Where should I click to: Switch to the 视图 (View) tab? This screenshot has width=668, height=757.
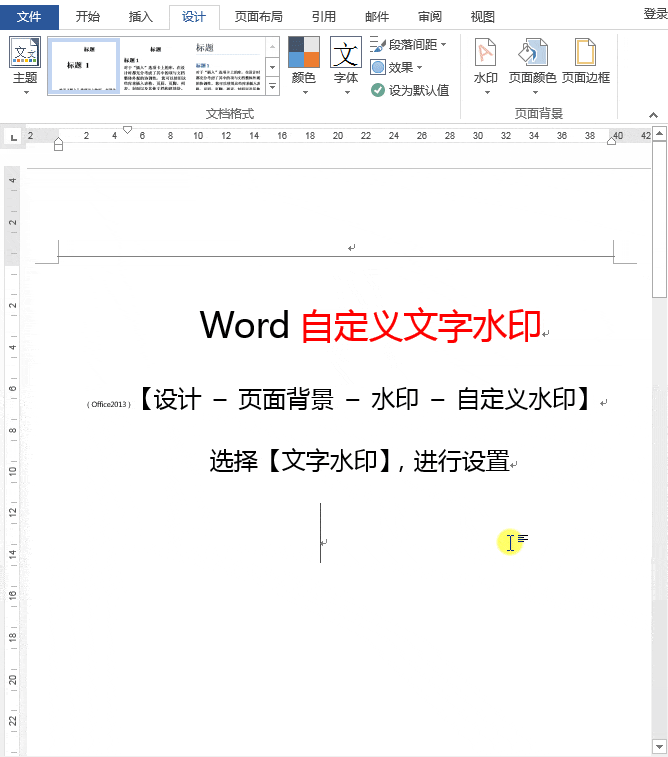coord(483,17)
